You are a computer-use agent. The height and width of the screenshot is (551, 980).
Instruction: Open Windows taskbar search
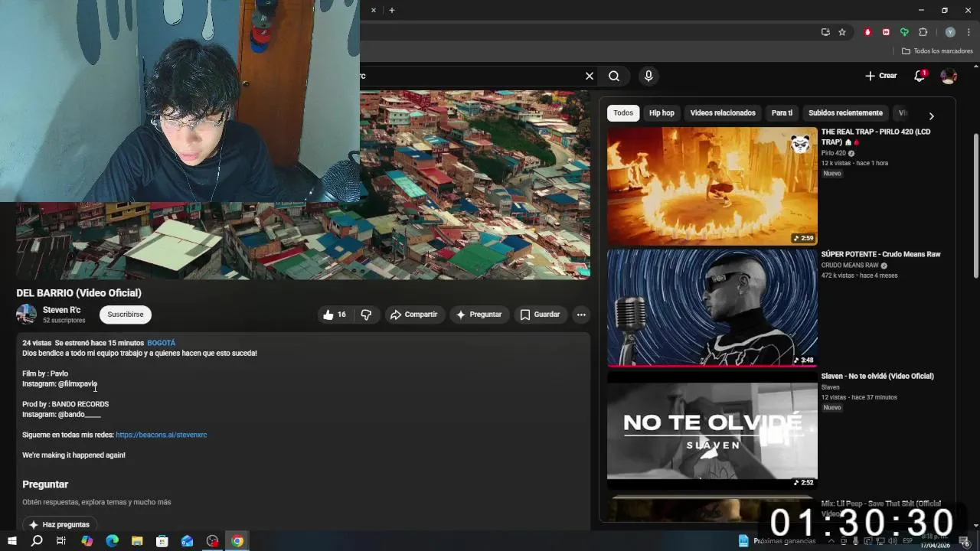coord(37,541)
